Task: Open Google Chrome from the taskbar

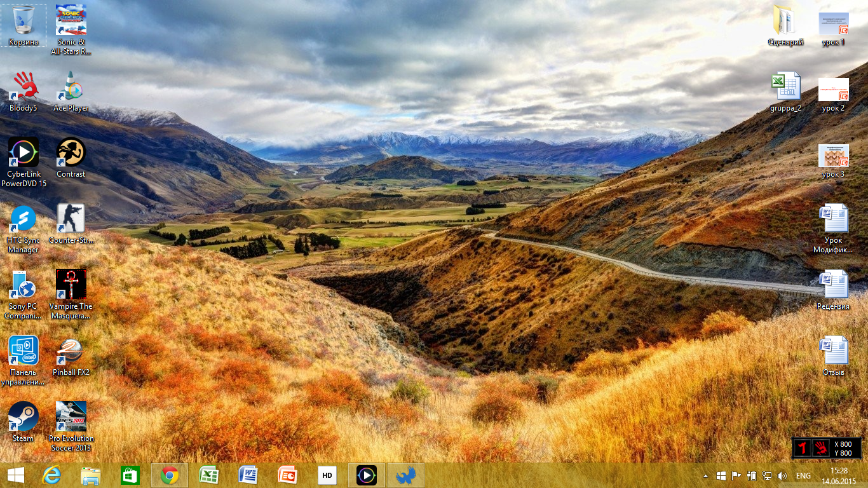Action: tap(170, 475)
